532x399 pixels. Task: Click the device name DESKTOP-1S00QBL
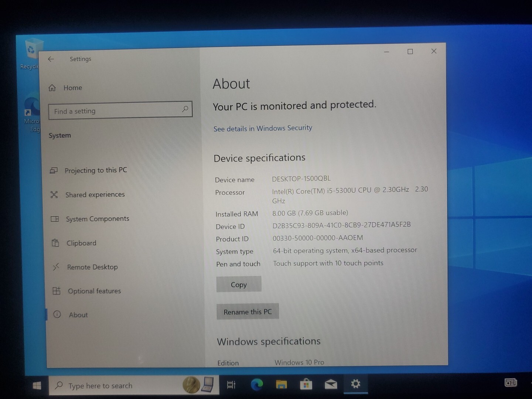tap(301, 179)
